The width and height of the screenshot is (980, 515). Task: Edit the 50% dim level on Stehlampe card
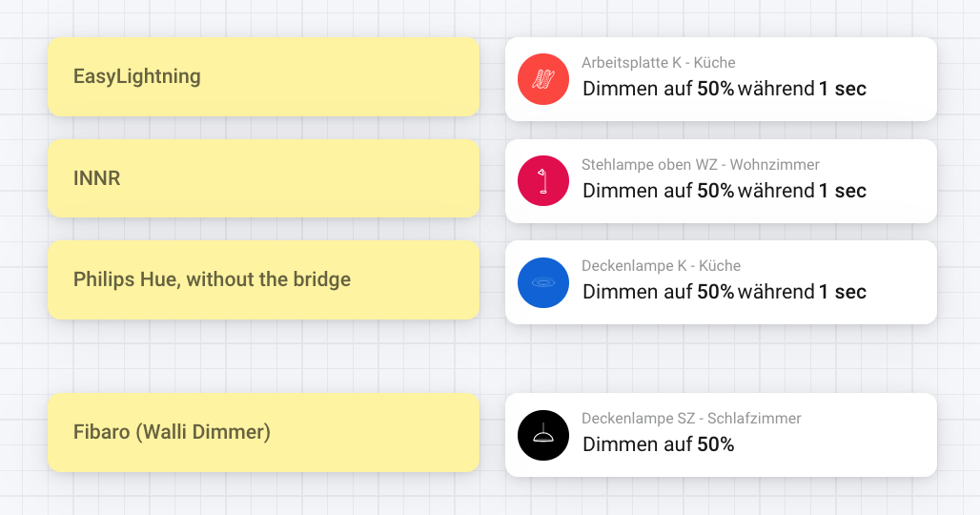715,191
